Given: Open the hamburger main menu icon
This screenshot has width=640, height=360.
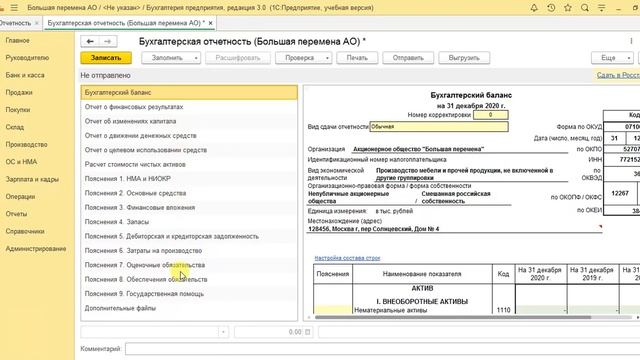Looking at the screenshot, I should 14,8.
